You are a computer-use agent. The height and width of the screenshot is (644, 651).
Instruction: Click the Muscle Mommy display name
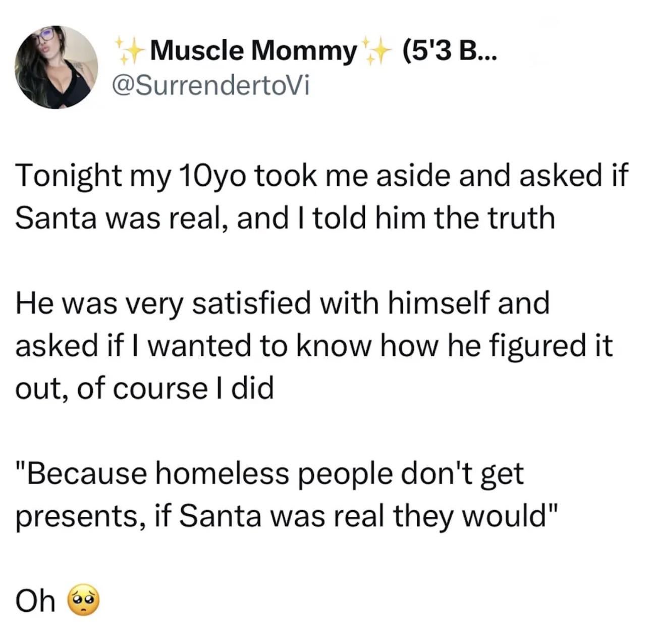click(x=252, y=51)
